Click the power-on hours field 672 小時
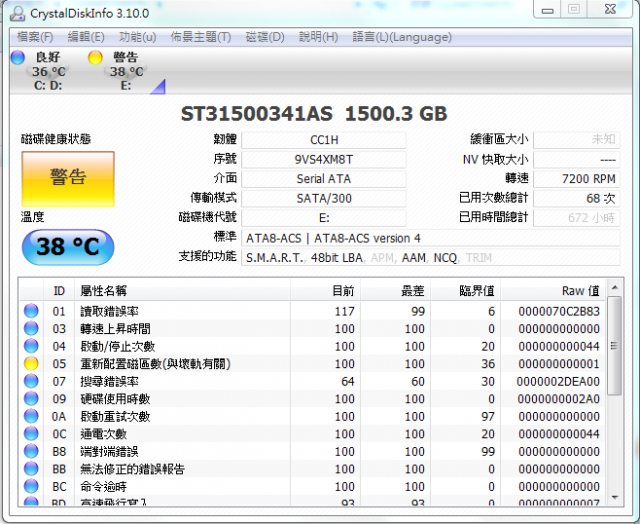Image resolution: width=640 pixels, height=524 pixels. pos(577,218)
